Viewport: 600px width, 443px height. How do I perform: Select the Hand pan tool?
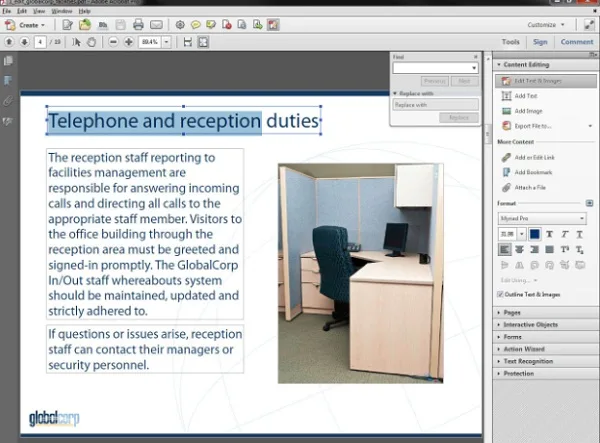pyautogui.click(x=91, y=42)
